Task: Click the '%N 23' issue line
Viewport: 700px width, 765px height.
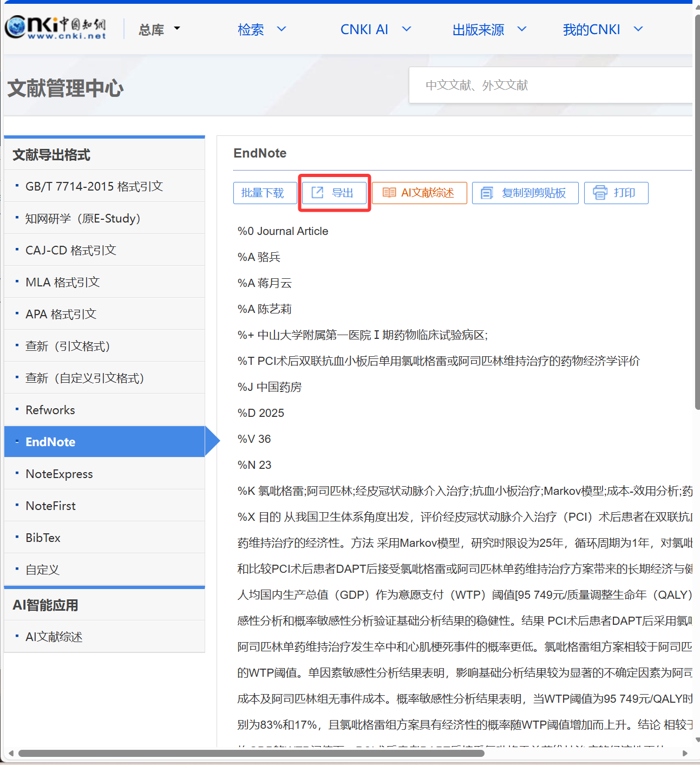Action: [254, 465]
